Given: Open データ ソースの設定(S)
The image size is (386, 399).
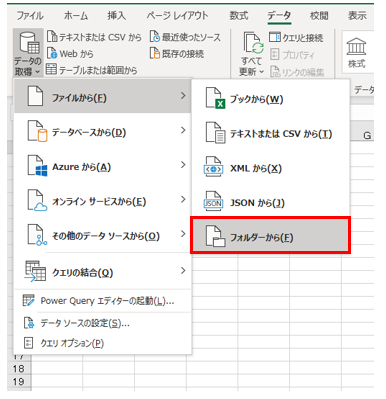Looking at the screenshot, I should tap(103, 323).
